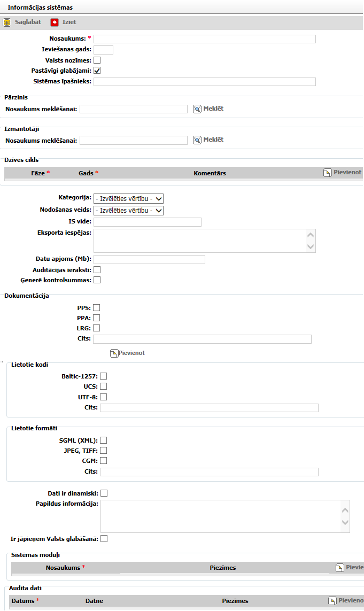Image resolution: width=364 pixels, height=611 pixels.
Task: Click the Datu apjoms (Mb) field
Action: [149, 259]
